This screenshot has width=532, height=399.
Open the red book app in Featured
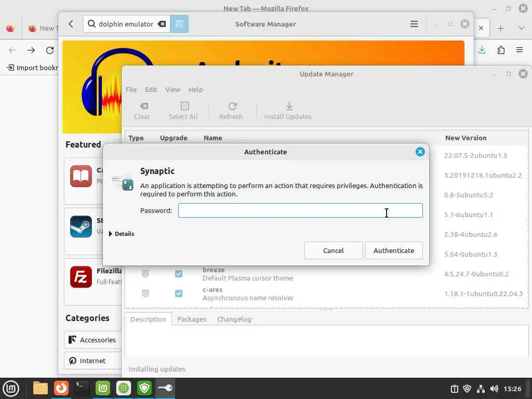[81, 176]
